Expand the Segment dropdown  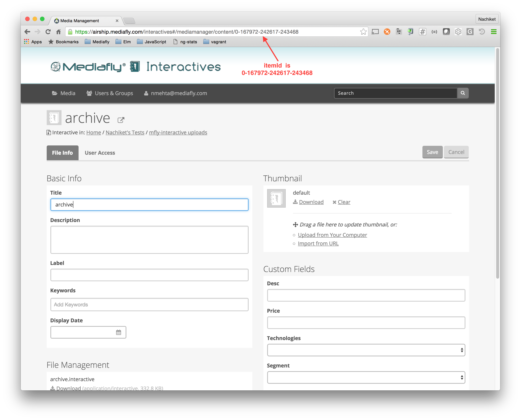[x=366, y=377]
